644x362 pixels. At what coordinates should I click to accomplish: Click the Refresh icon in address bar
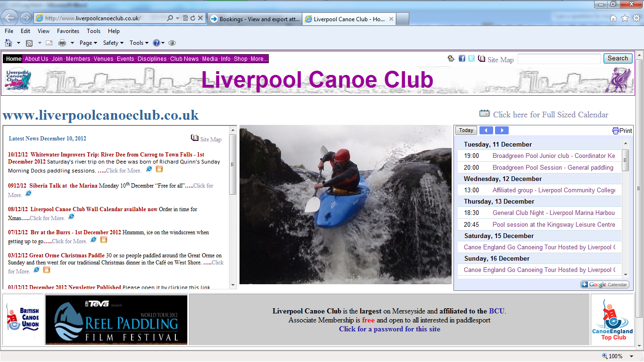point(193,18)
